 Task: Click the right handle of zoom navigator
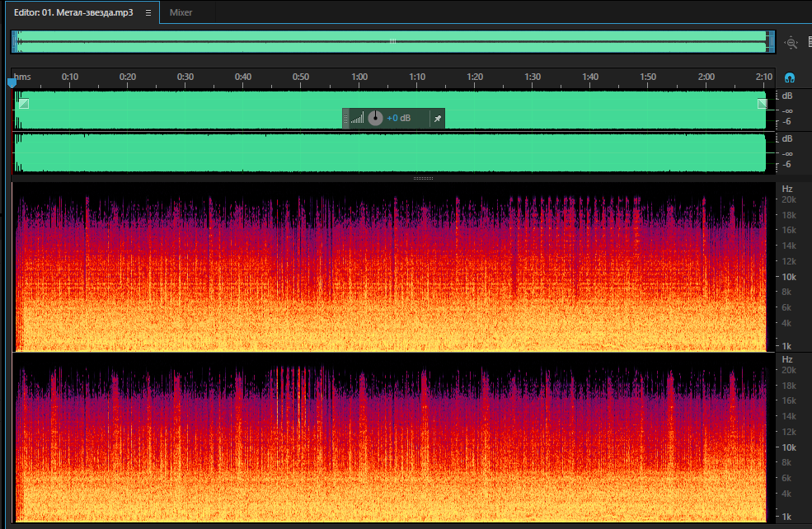(x=771, y=42)
